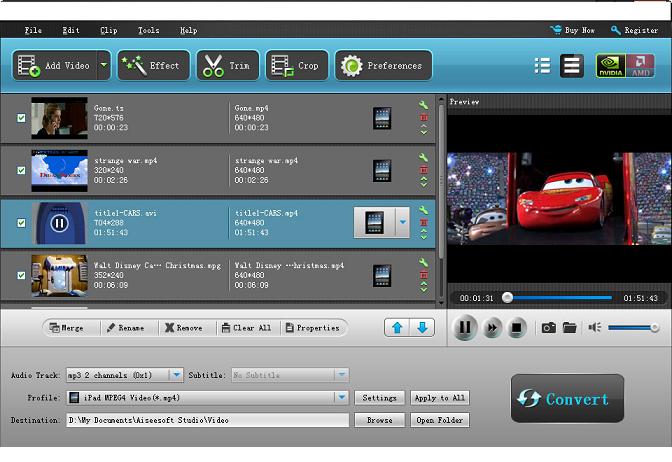The height and width of the screenshot is (462, 672).
Task: Open the Clip menu
Action: coord(108,30)
